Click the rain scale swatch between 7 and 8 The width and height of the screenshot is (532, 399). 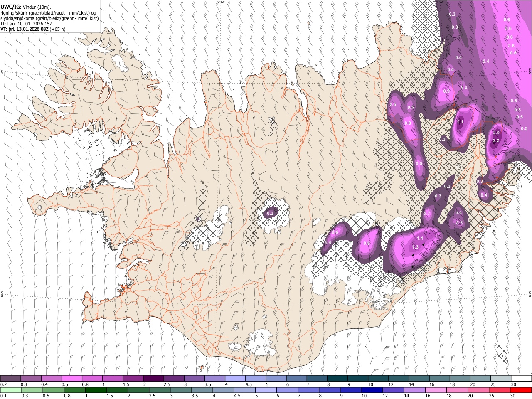tap(308, 390)
